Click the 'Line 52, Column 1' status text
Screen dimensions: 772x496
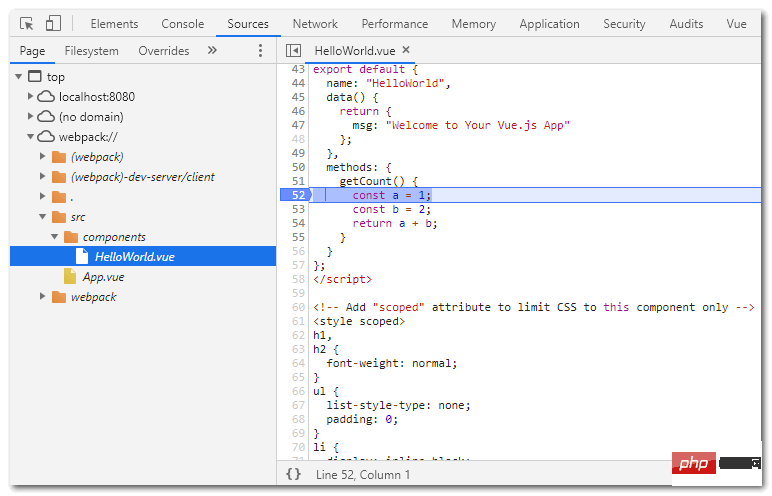coord(363,475)
